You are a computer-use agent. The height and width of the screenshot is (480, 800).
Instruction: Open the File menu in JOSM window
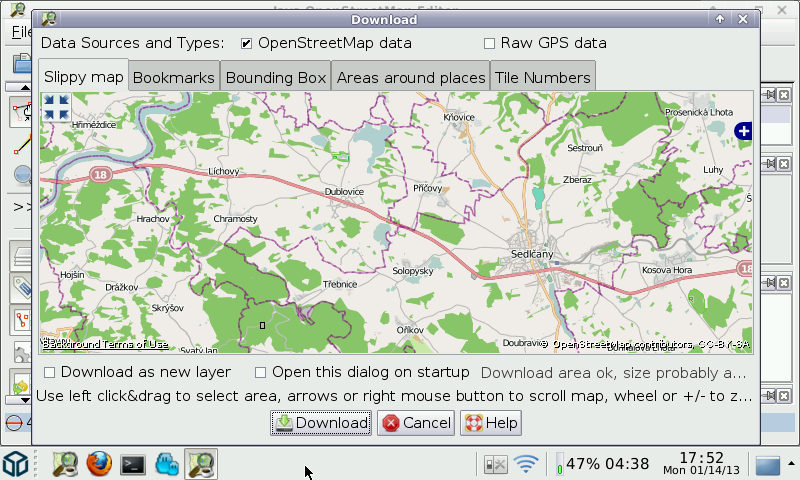(x=21, y=32)
